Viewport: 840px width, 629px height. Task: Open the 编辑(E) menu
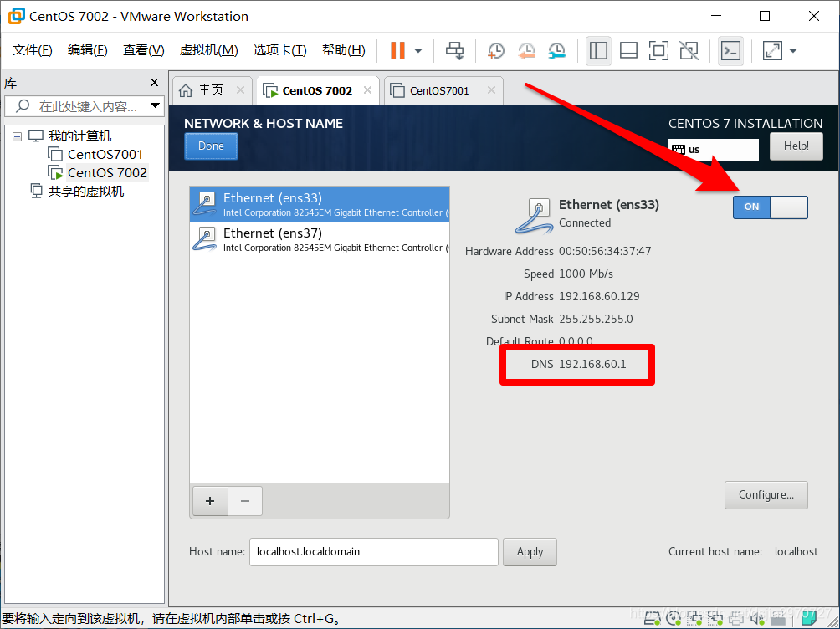(x=87, y=50)
